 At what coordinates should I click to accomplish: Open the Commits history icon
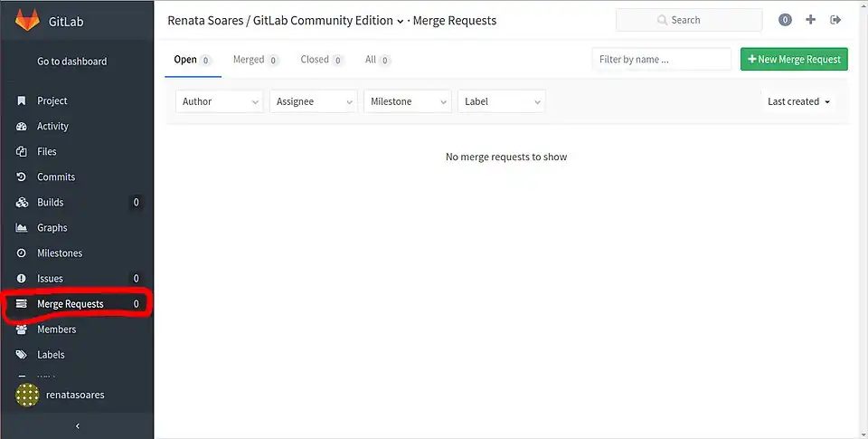coord(22,177)
